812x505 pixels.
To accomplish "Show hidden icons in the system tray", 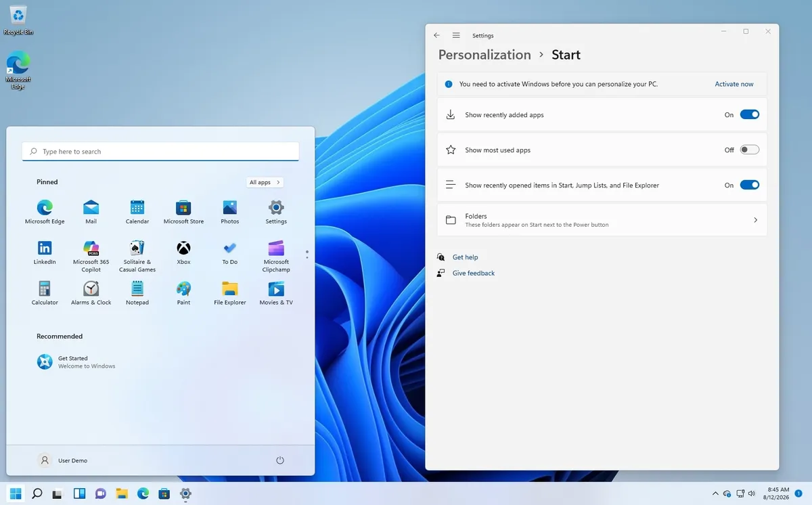I will [715, 493].
